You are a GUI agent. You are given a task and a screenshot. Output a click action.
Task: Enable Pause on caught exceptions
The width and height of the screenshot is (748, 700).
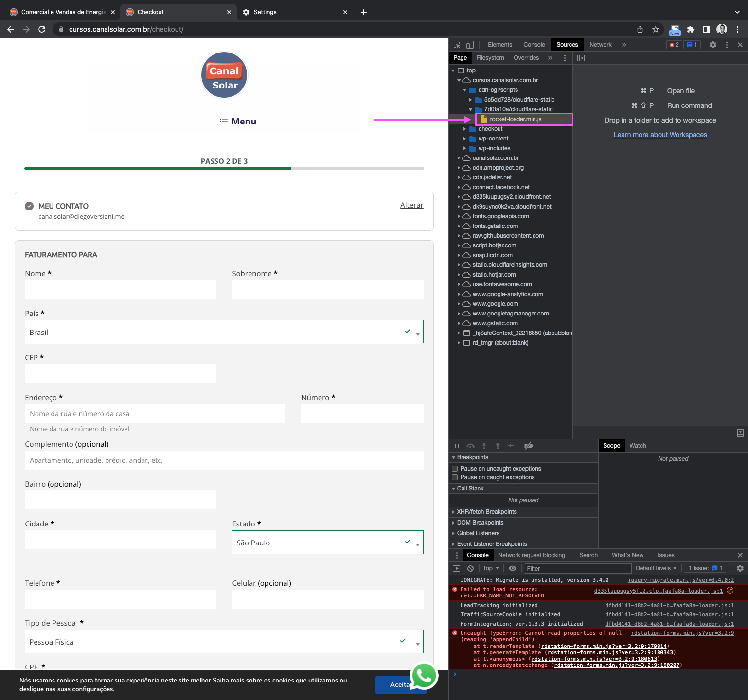pyautogui.click(x=455, y=477)
